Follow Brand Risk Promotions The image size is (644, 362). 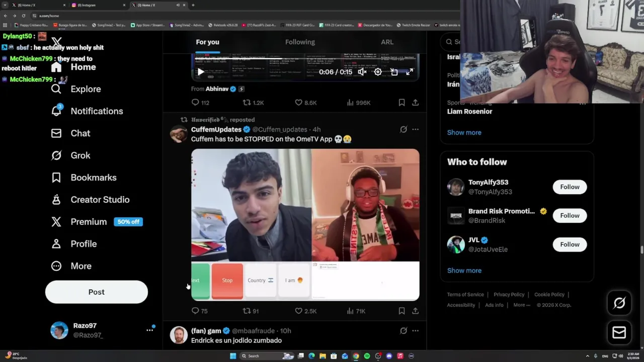[x=570, y=216]
